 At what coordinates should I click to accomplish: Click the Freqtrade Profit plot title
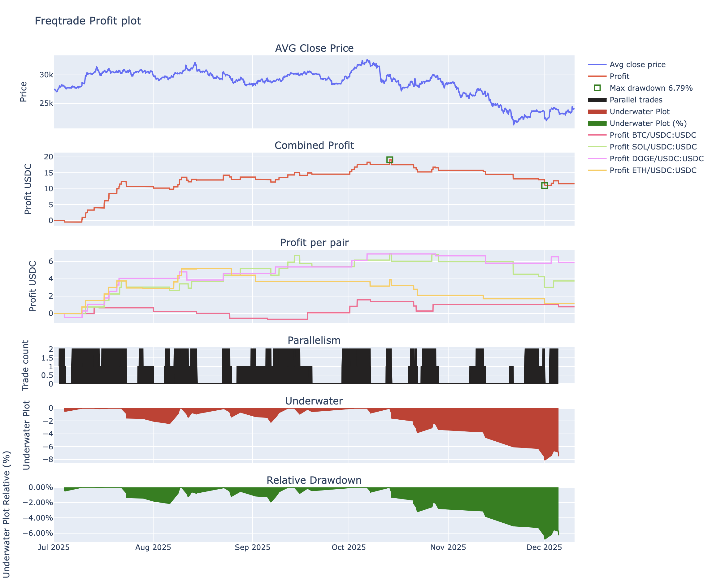(x=88, y=21)
